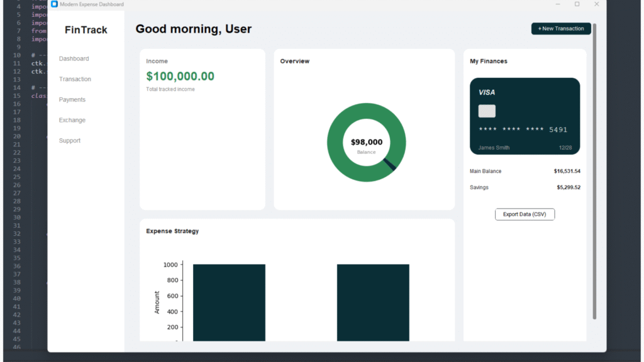Click the $98,000 balance in the Overview chart
Screen dimensions: 644x362
[x=367, y=142]
